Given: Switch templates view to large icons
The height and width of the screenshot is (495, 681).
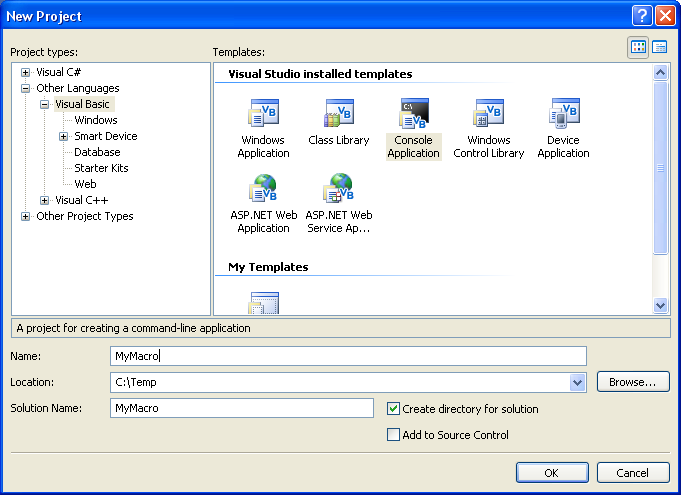Looking at the screenshot, I should click(638, 47).
